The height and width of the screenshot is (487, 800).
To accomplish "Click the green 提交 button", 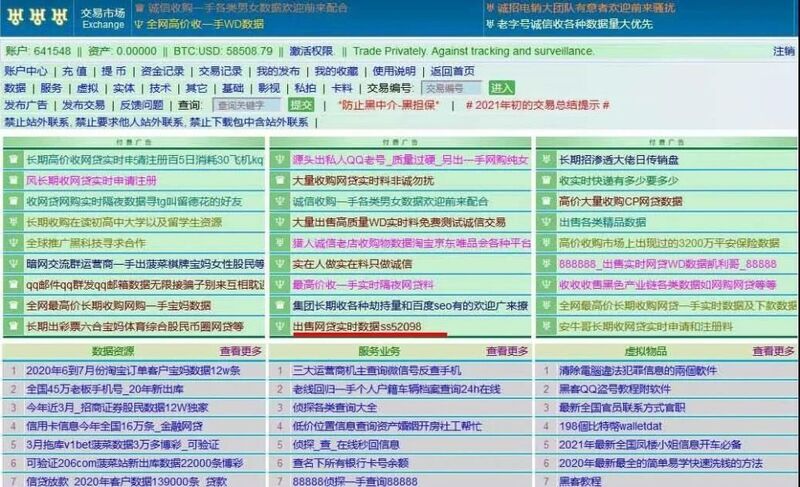I will [x=301, y=105].
